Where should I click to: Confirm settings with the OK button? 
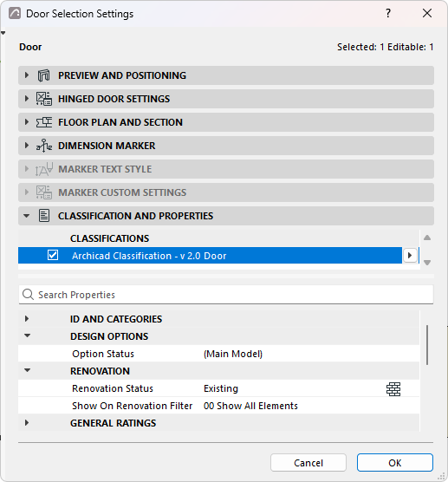pos(395,463)
